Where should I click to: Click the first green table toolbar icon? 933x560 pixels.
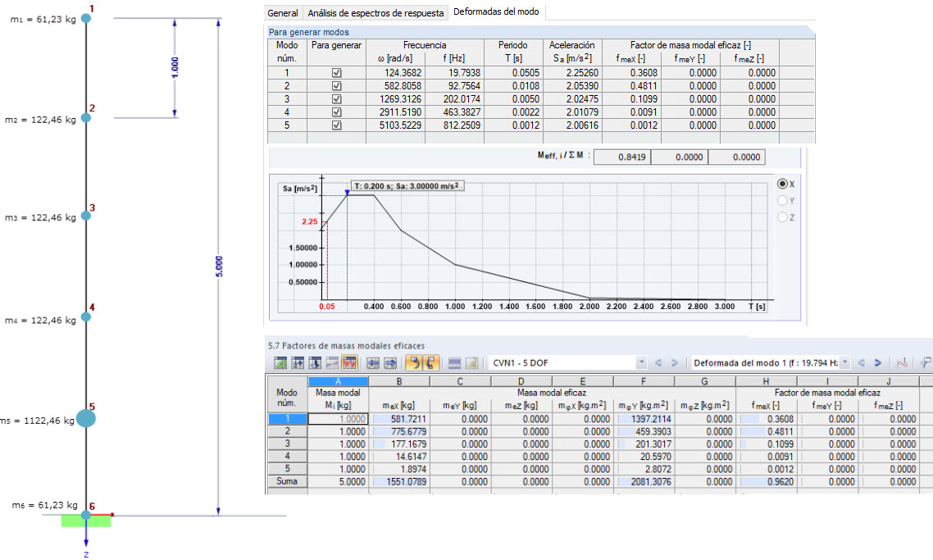[x=280, y=362]
